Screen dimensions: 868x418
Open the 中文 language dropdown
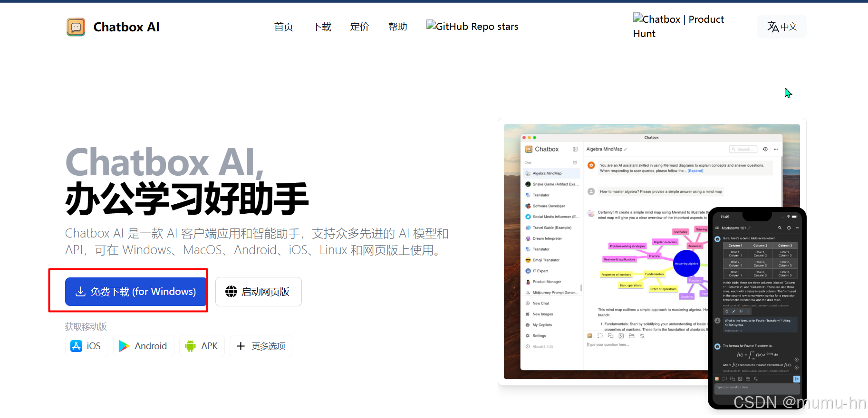pyautogui.click(x=782, y=27)
